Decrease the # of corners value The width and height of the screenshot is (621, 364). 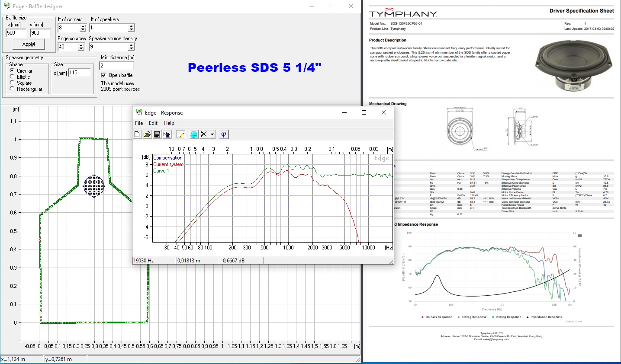coord(83,30)
